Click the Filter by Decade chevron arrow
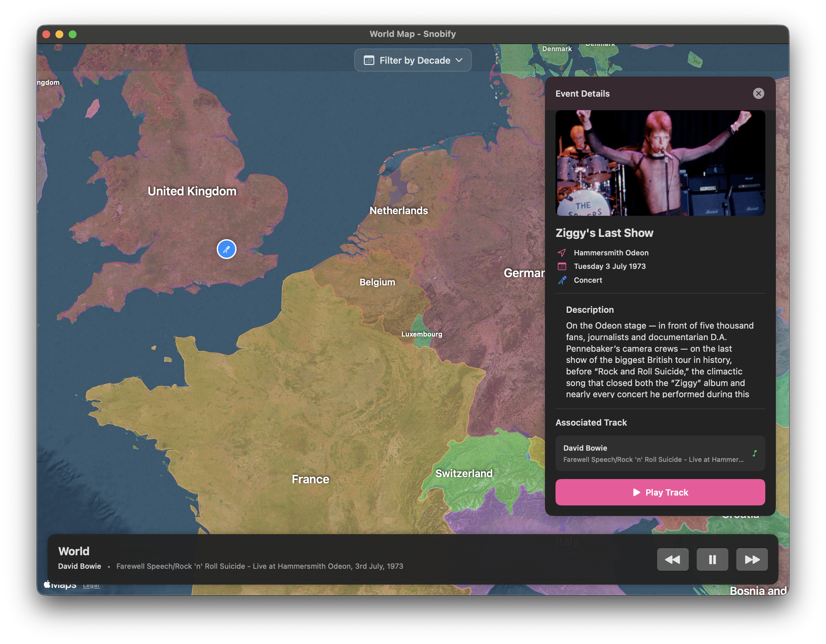 [459, 60]
